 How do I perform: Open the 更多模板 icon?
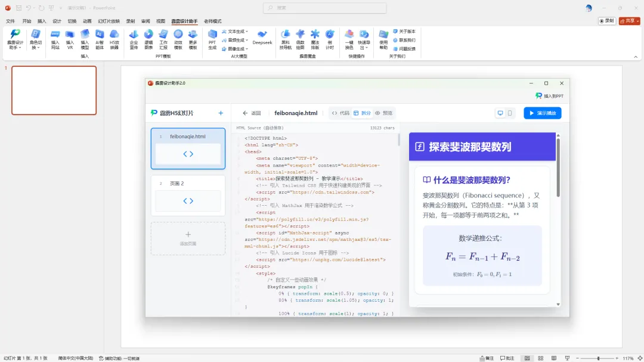[193, 39]
